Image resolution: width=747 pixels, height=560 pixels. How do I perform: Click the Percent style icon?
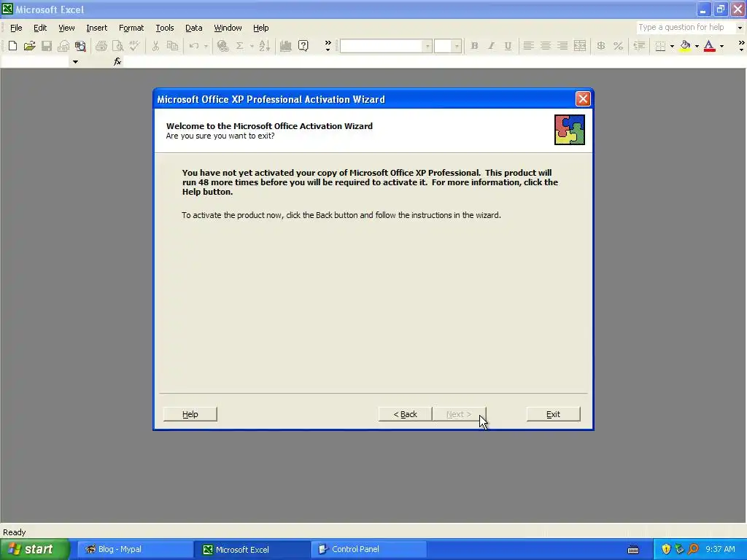pos(618,46)
